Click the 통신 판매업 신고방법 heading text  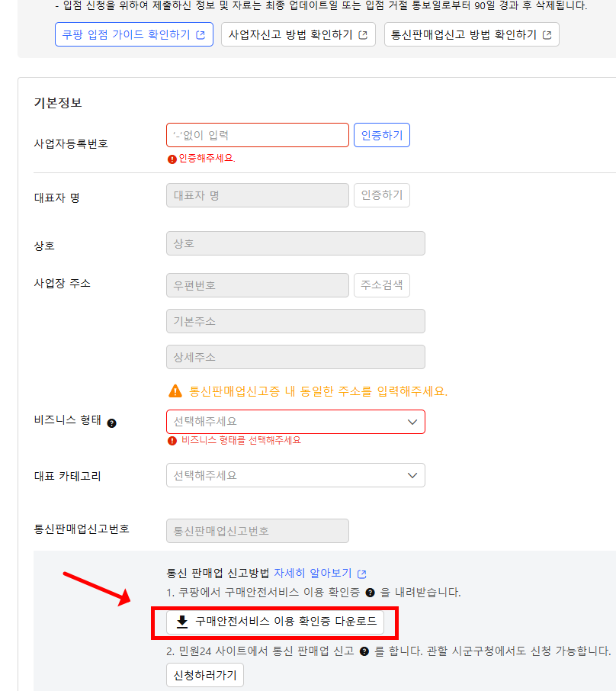(218, 573)
